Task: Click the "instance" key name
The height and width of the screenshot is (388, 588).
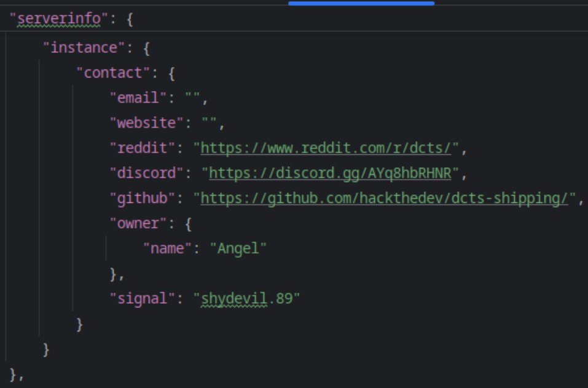Action: (x=84, y=48)
